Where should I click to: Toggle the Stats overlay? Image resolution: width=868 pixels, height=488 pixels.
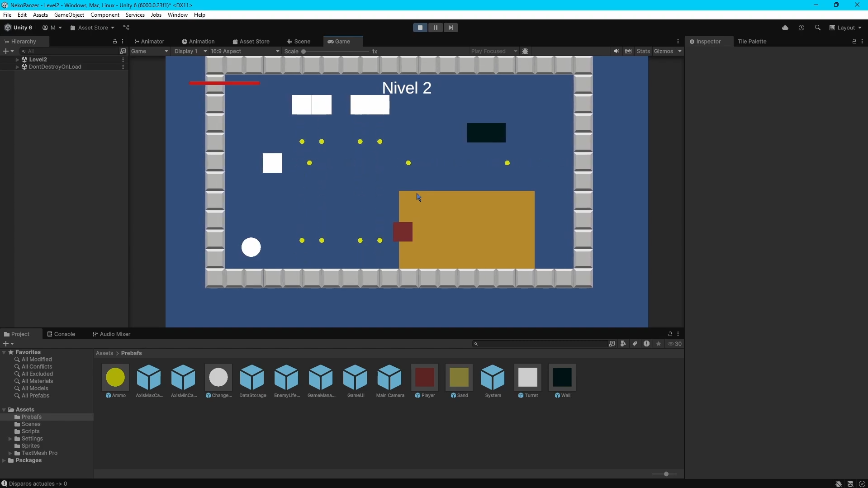click(643, 51)
